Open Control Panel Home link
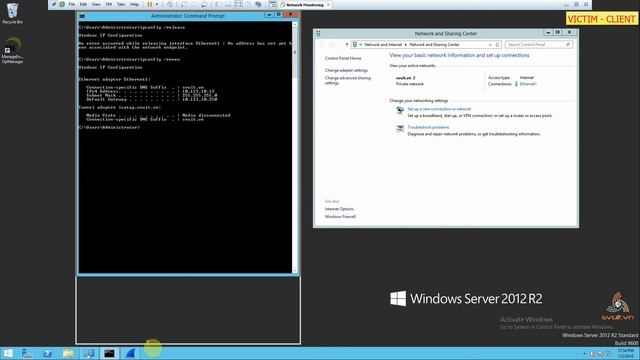The image size is (640, 360). pyautogui.click(x=343, y=58)
